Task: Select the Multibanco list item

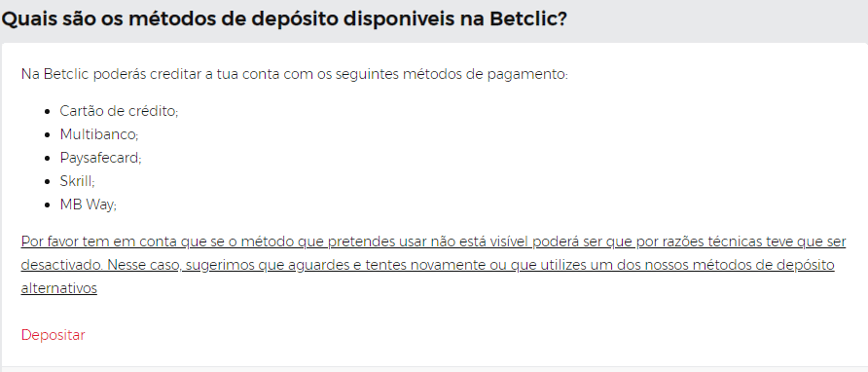Action: 99,134
